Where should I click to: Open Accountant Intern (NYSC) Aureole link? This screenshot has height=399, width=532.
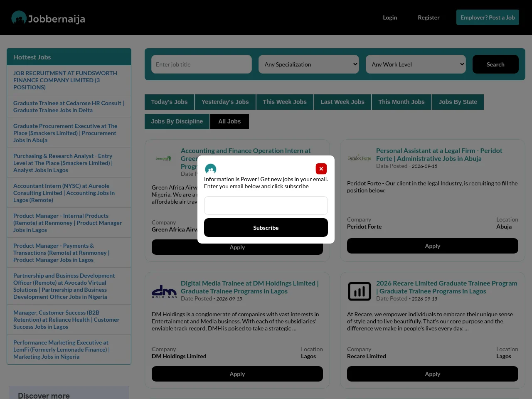click(64, 193)
